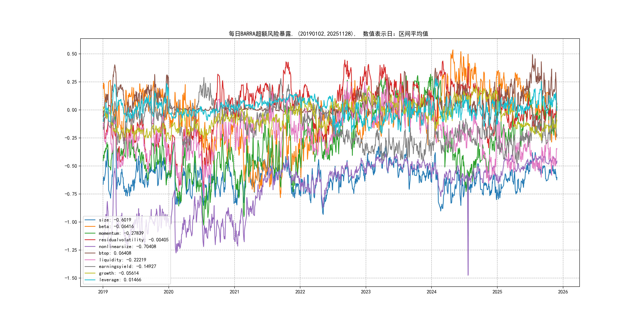The height and width of the screenshot is (322, 644).
Task: Click the -0.75 y-axis tick label
Action: pos(71,194)
